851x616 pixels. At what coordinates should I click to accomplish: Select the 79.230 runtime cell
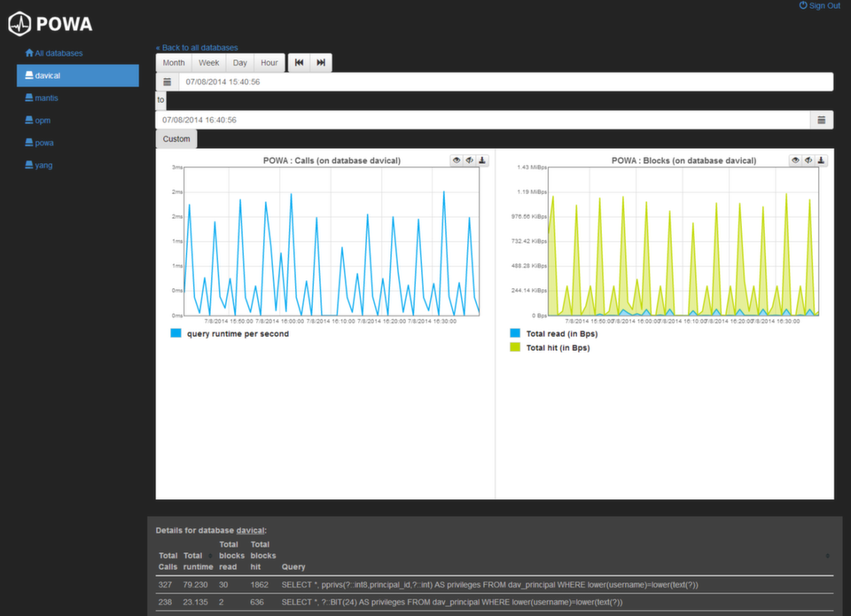tap(195, 585)
